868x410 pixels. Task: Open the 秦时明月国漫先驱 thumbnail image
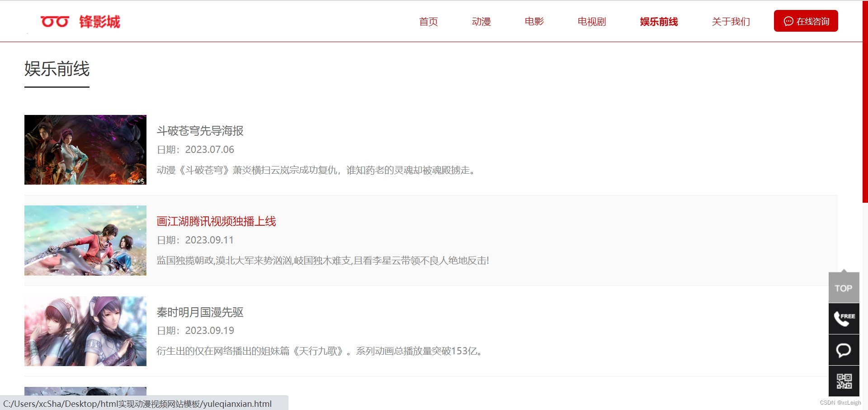(85, 331)
